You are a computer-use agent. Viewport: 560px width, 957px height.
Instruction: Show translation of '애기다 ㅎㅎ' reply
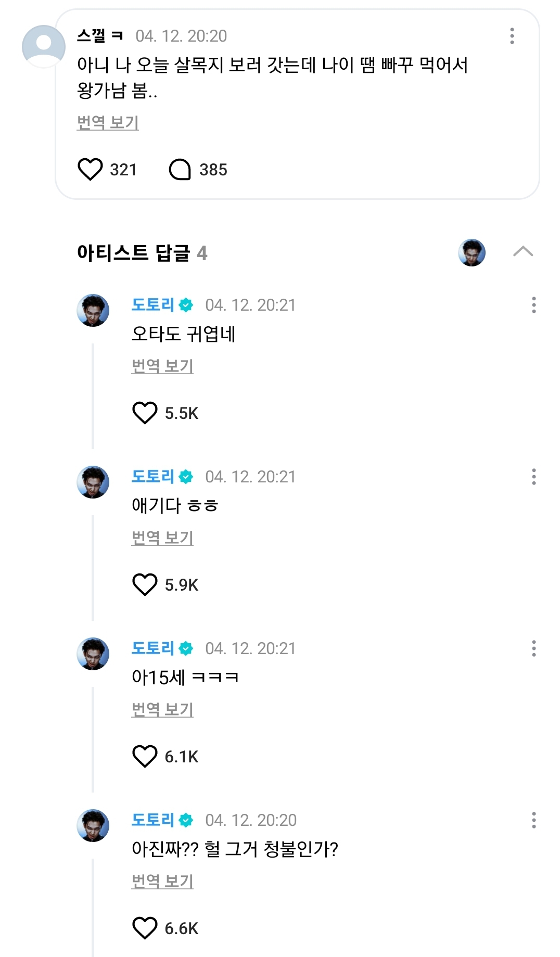click(162, 538)
